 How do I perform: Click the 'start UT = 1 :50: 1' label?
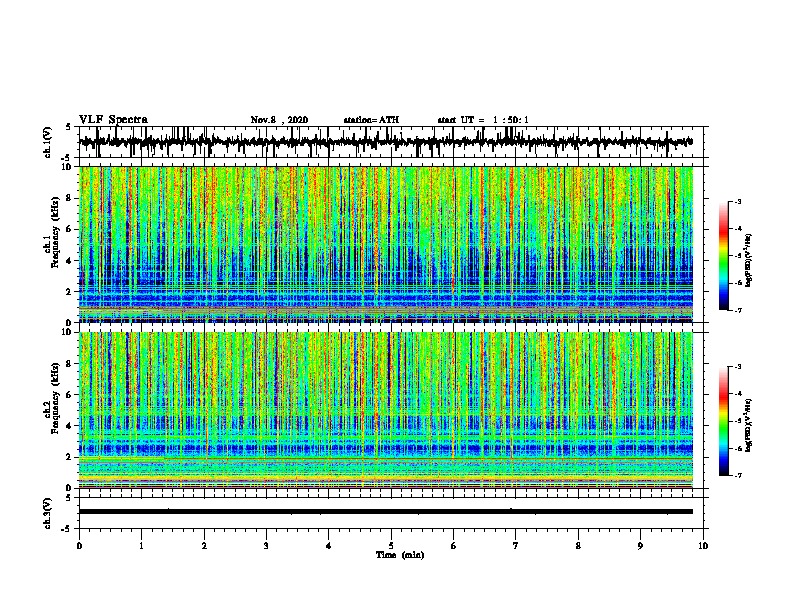coord(483,120)
